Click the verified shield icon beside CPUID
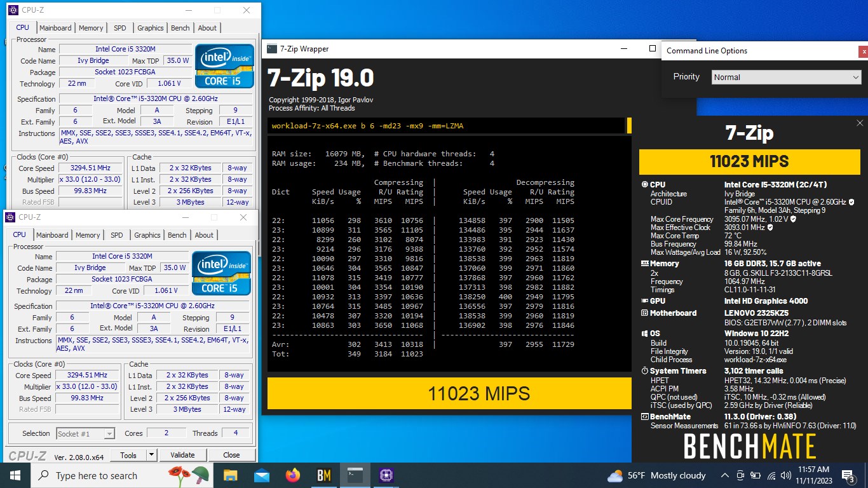This screenshot has height=488, width=868. (851, 202)
